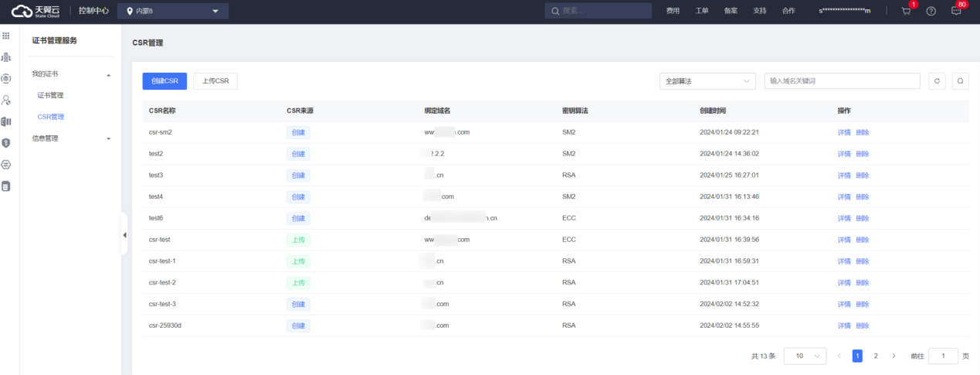The image size is (980, 375).
Task: Focus the top search box
Action: pyautogui.click(x=598, y=11)
